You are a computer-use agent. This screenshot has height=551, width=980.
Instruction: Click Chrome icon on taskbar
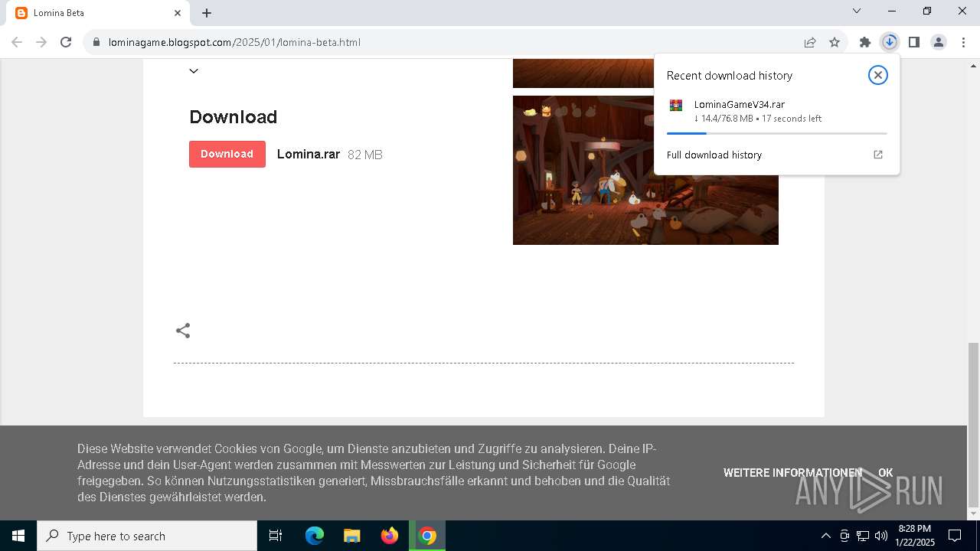[x=428, y=536]
